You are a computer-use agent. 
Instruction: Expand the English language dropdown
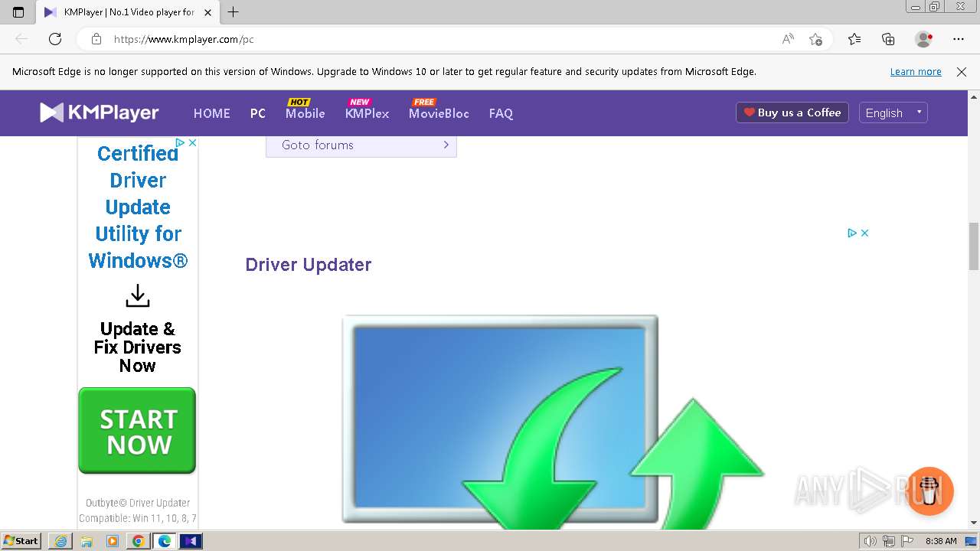tap(893, 112)
